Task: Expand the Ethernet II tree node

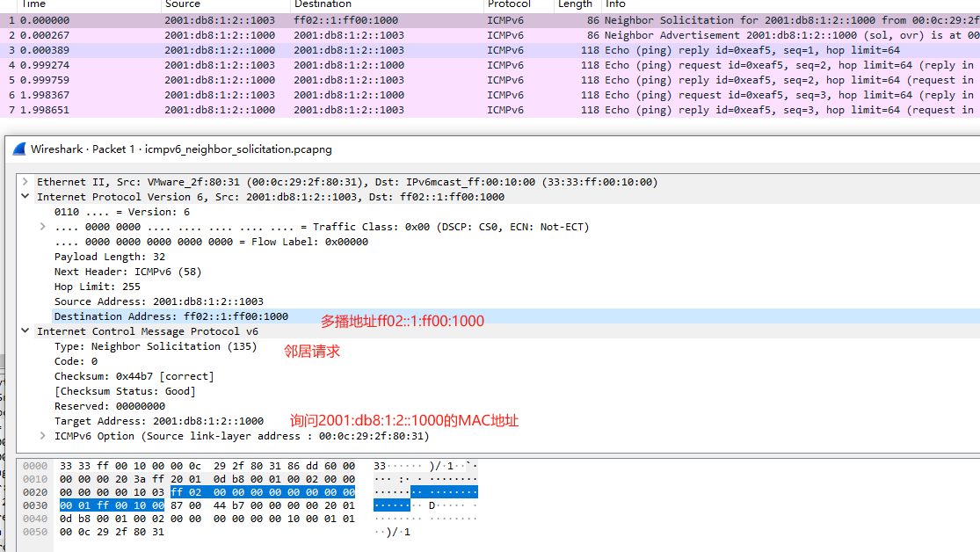Action: pos(25,182)
